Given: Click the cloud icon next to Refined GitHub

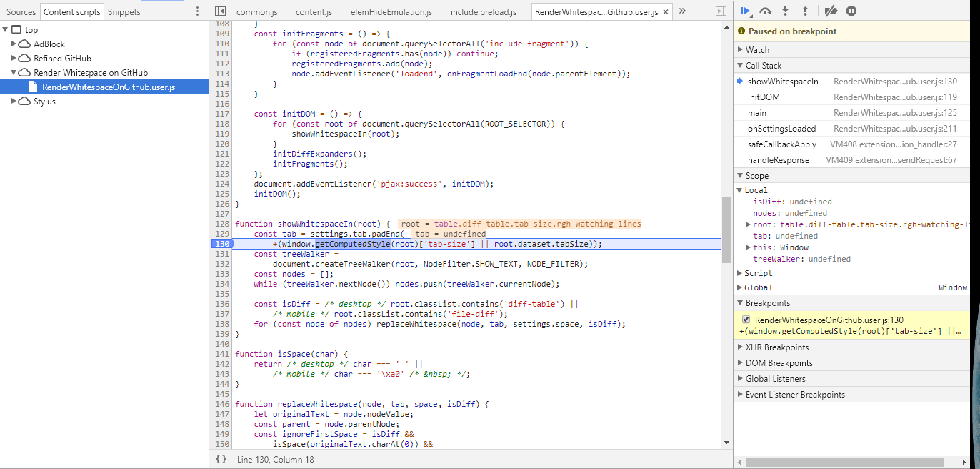Looking at the screenshot, I should 24,59.
